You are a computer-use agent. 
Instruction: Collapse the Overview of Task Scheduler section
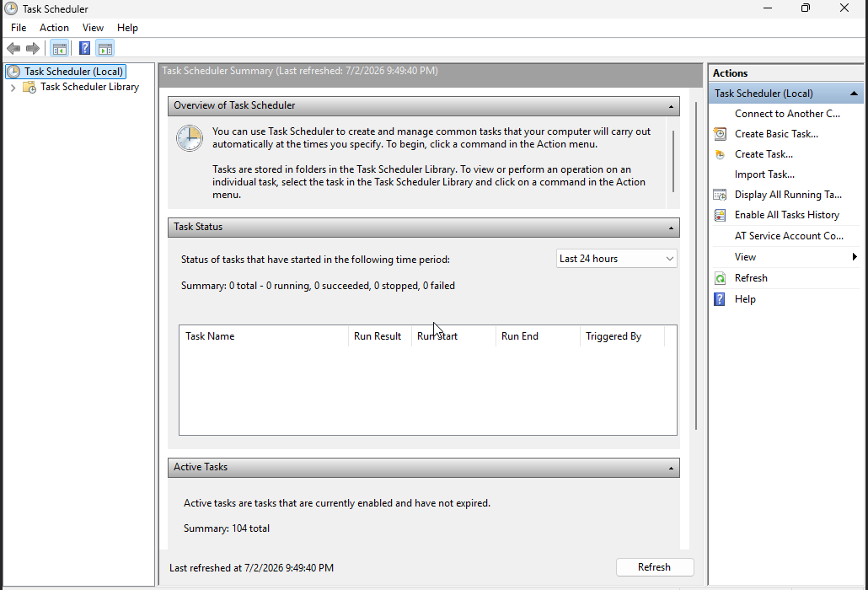click(x=671, y=106)
